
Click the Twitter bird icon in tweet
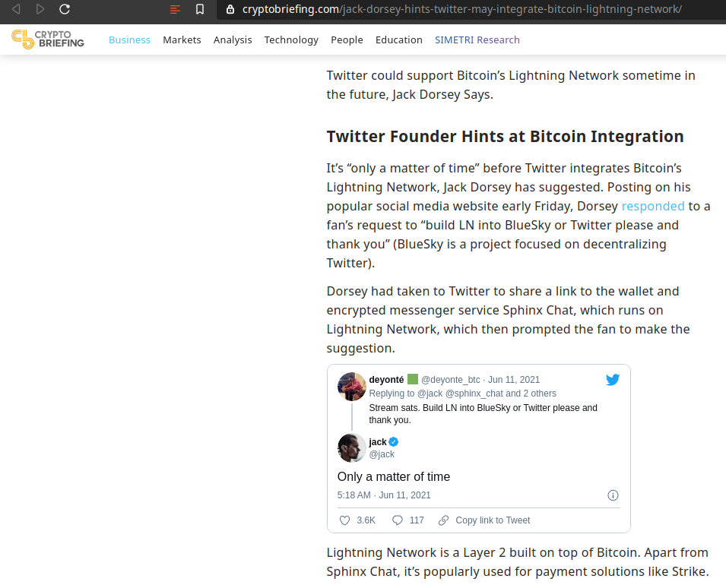[x=613, y=380]
